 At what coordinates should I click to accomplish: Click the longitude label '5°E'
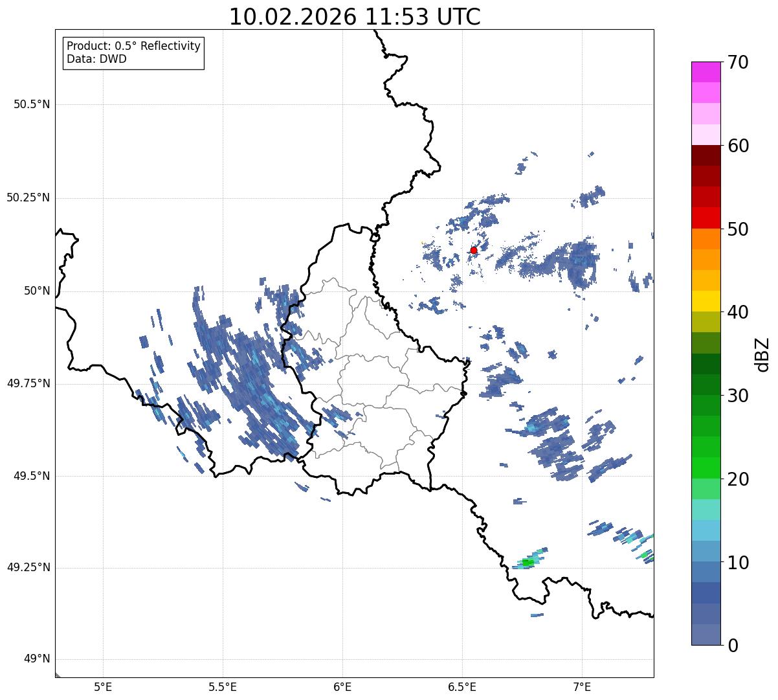103,686
